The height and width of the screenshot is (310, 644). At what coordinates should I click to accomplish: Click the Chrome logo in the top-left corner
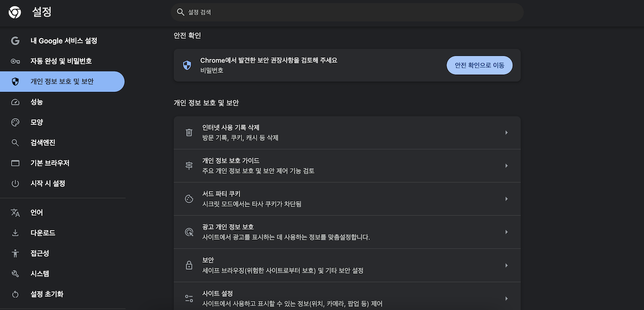(14, 12)
